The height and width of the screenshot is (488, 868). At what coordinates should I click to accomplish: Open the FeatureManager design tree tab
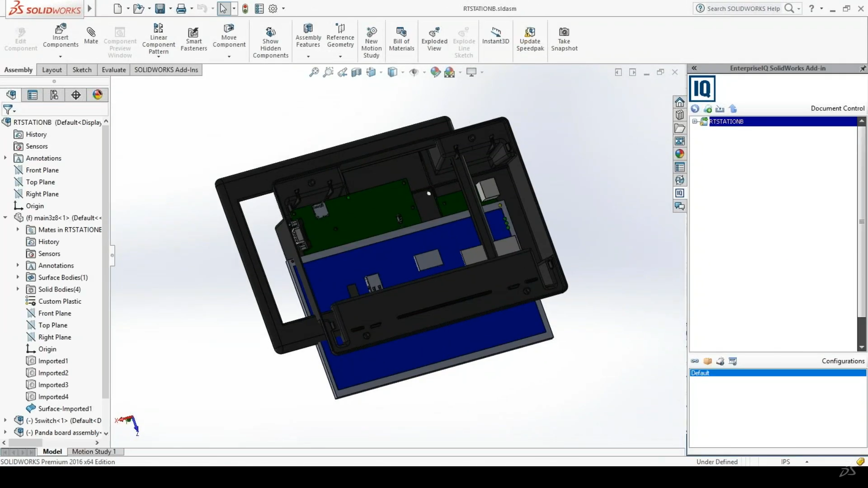11,95
